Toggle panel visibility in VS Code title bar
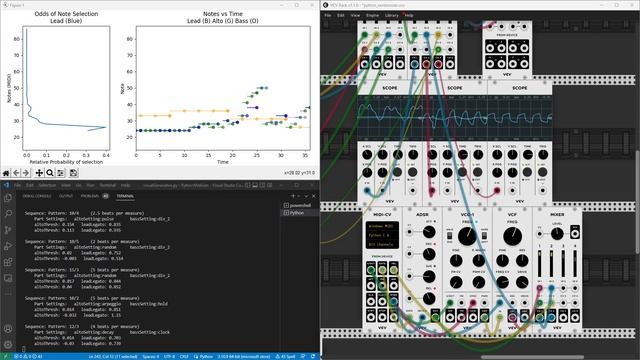The height and width of the screenshot is (360, 640). [255, 185]
